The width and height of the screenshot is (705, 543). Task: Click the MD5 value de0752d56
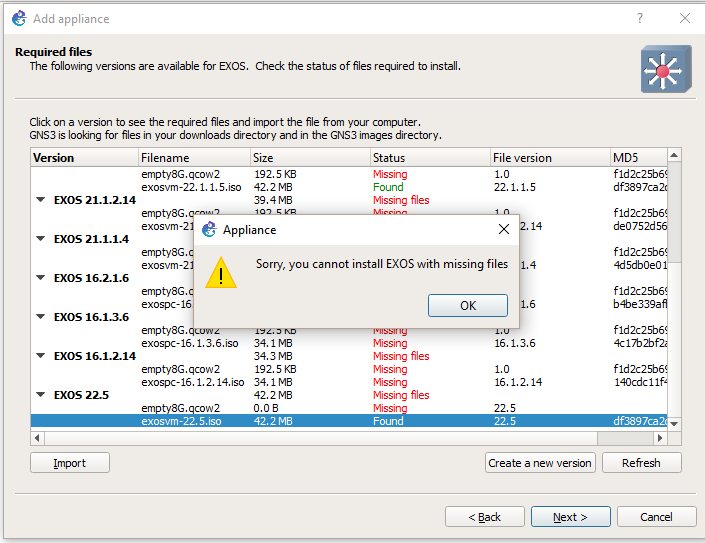coord(640,226)
